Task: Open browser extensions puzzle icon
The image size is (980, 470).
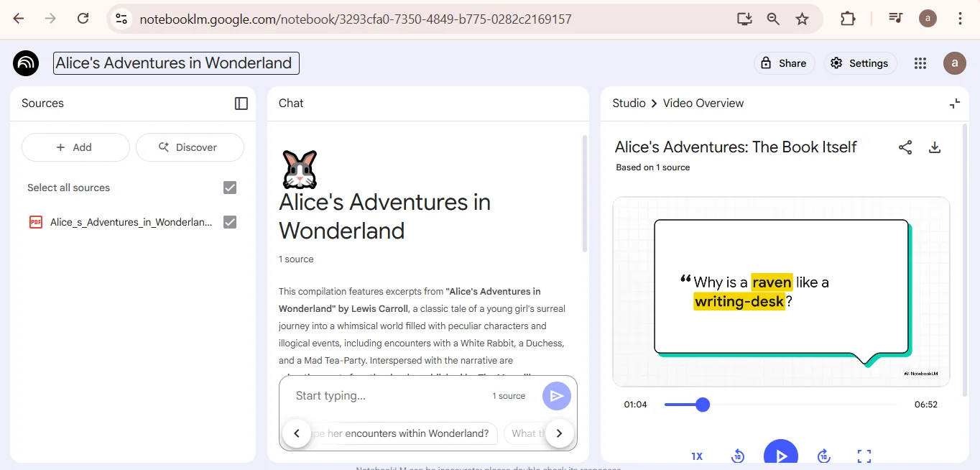Action: (848, 19)
